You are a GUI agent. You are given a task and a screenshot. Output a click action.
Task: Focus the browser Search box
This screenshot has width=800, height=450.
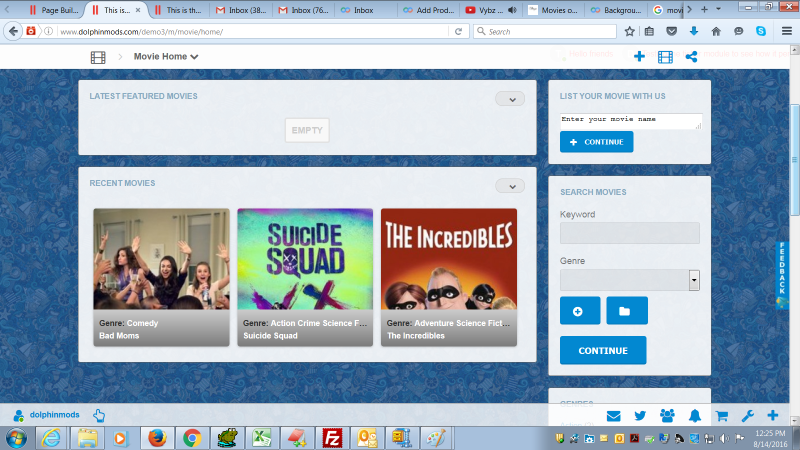click(x=545, y=32)
